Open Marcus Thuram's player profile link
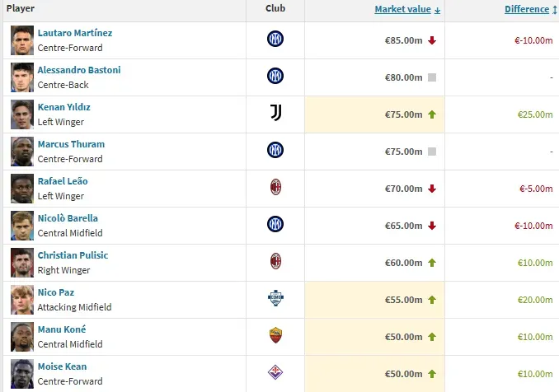This screenshot has height=392, width=559. pos(71,144)
